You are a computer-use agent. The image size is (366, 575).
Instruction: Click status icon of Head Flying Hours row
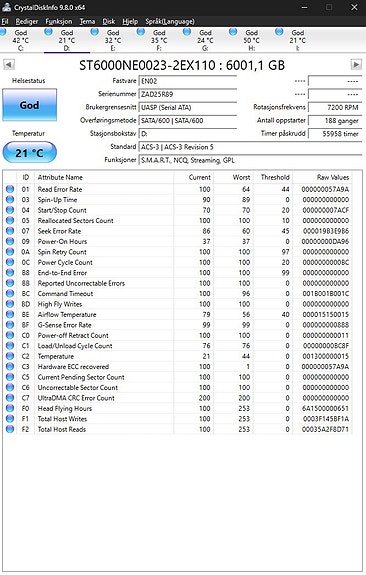[x=10, y=409]
